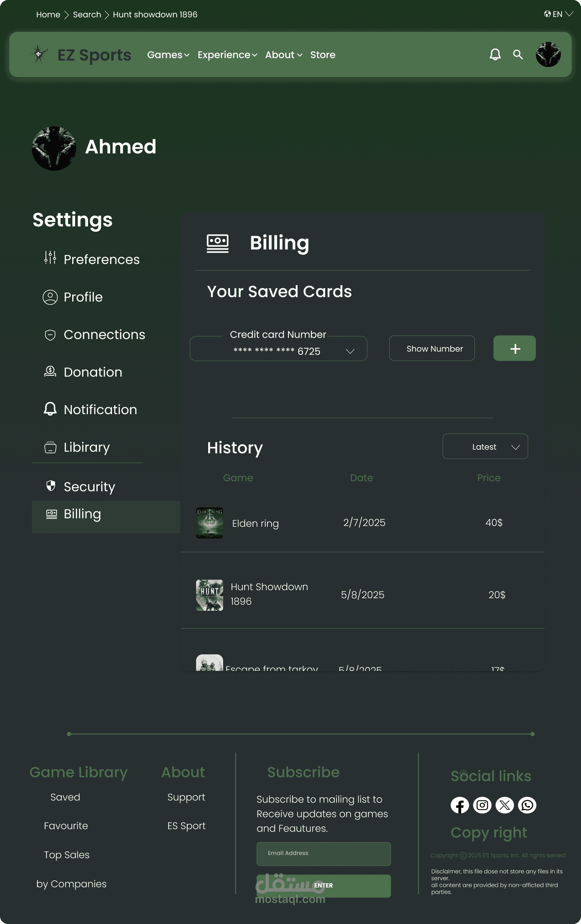Click the search magnifier icon
This screenshot has width=581, height=924.
click(518, 54)
